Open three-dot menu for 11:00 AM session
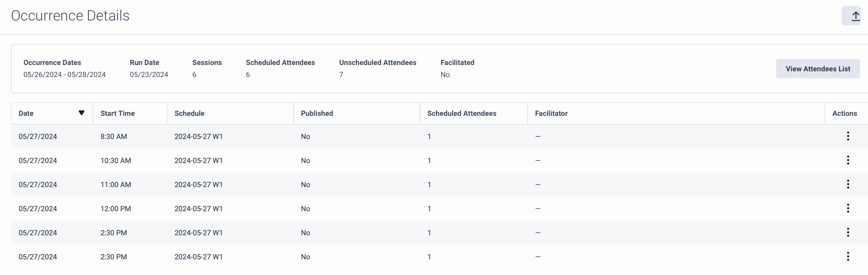Screen dimensions: 868x275 (848, 184)
